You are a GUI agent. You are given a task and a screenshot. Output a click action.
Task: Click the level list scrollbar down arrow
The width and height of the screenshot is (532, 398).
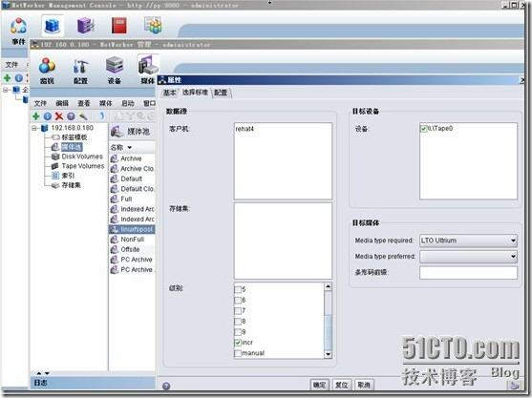pos(328,354)
